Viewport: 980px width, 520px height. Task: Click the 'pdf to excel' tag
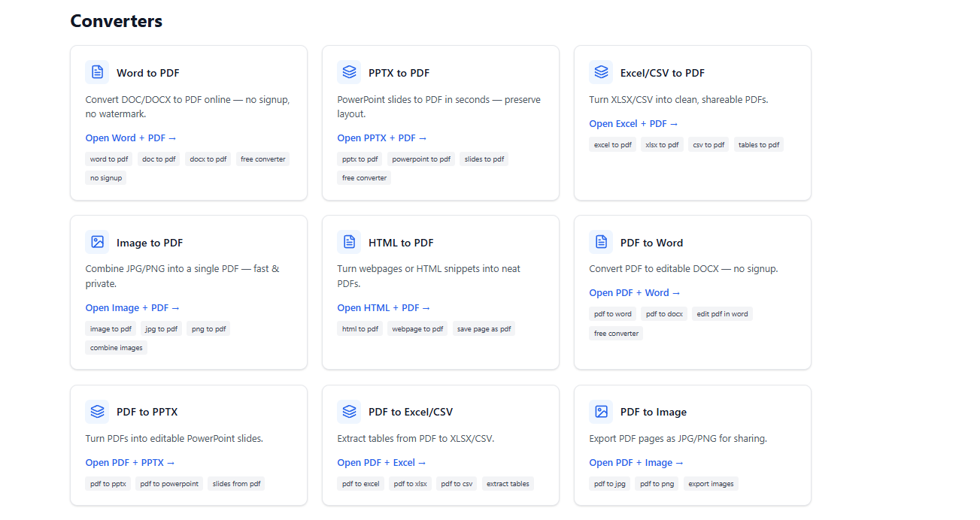361,484
